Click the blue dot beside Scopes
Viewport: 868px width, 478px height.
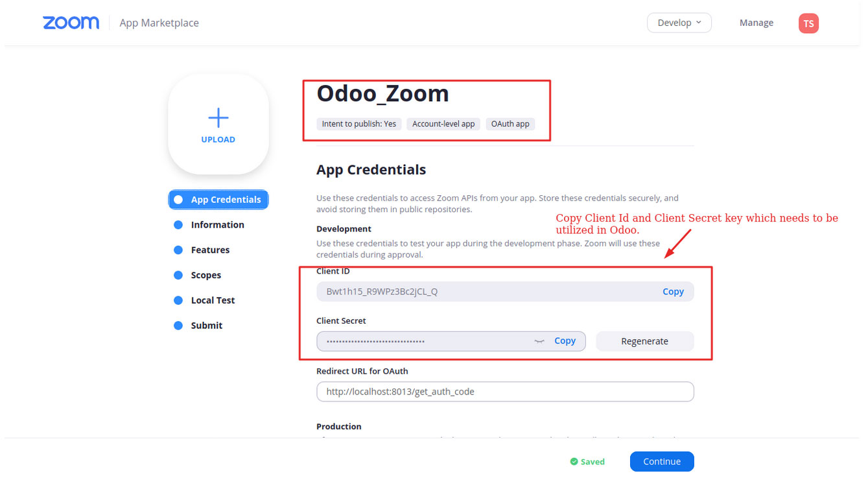pos(178,276)
